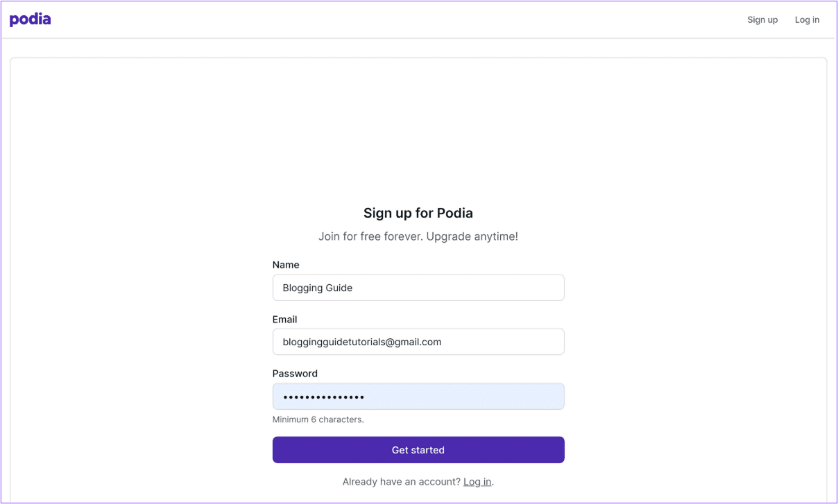The image size is (838, 504).
Task: Focus the Password input field
Action: tap(418, 397)
